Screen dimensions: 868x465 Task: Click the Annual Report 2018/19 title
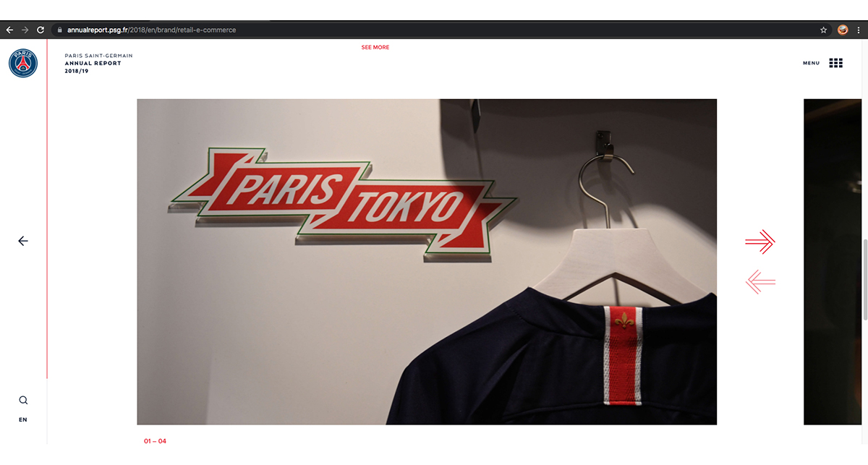pyautogui.click(x=93, y=67)
